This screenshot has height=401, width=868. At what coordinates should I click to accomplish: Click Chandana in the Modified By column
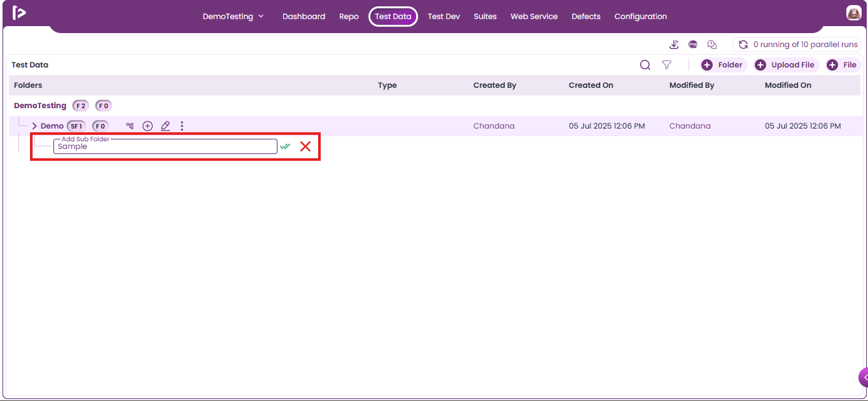click(690, 126)
